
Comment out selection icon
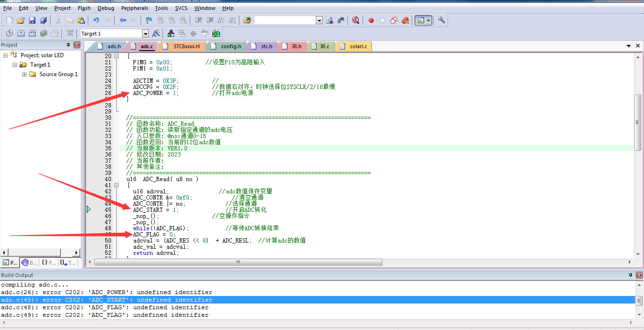221,20
